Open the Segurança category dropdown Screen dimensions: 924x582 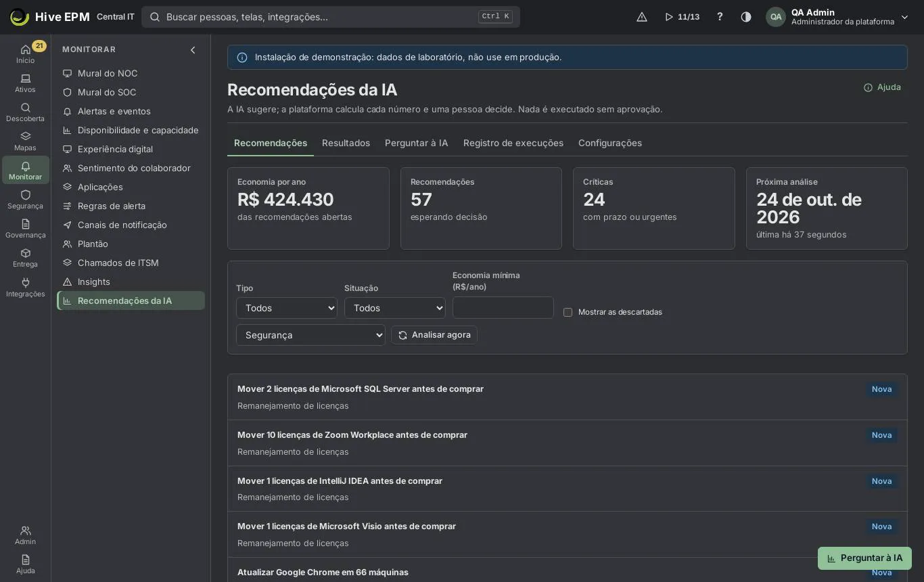coord(310,335)
